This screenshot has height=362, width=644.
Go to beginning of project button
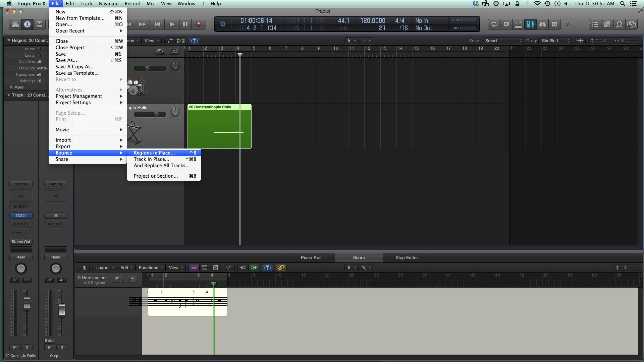(x=157, y=24)
